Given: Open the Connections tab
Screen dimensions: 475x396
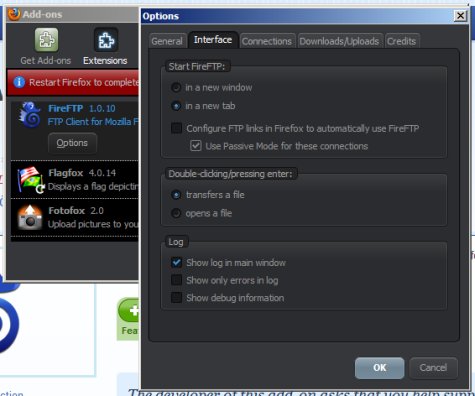Looking at the screenshot, I should coord(267,41).
